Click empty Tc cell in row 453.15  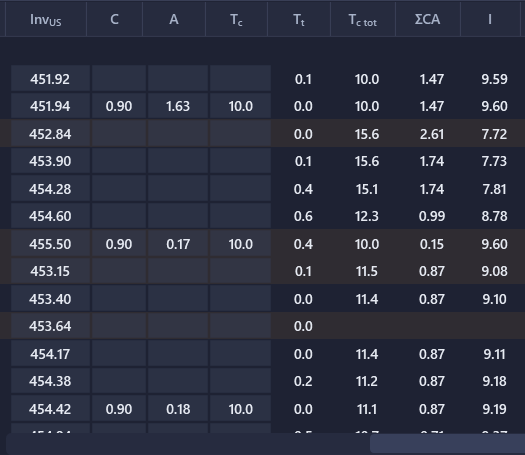tap(240, 271)
